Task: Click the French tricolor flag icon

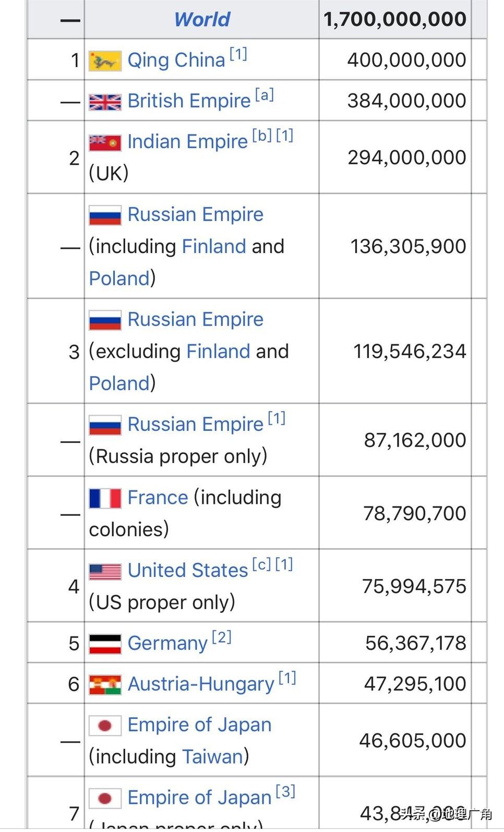Action: pyautogui.click(x=105, y=498)
